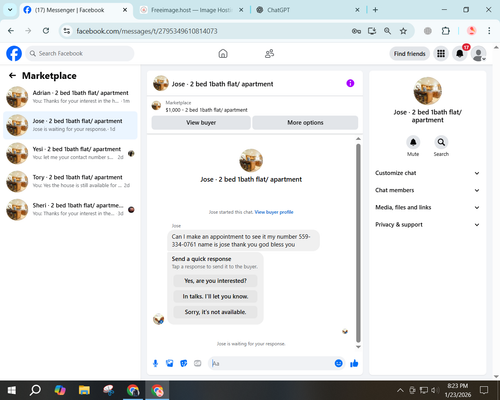Click the browser back arrow
This screenshot has width=500, height=400.
(x=11, y=31)
